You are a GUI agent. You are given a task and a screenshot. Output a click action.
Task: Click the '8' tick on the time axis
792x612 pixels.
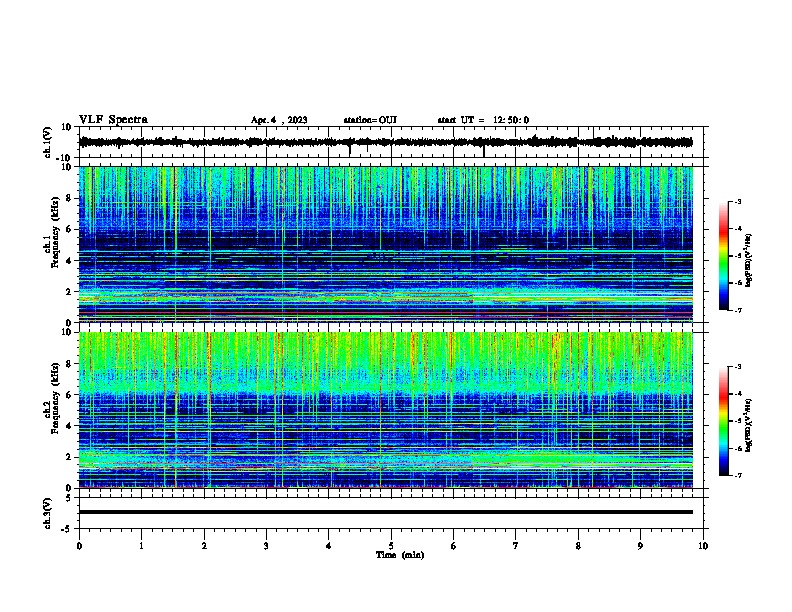click(578, 546)
